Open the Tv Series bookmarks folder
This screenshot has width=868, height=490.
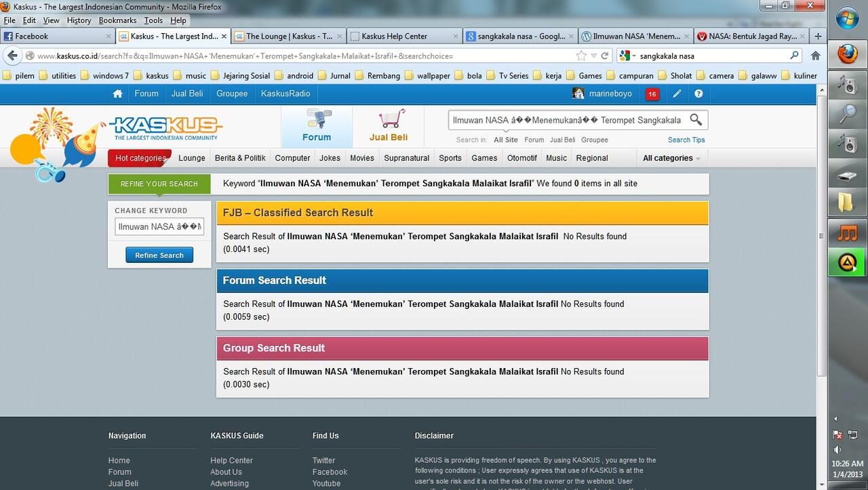point(507,76)
